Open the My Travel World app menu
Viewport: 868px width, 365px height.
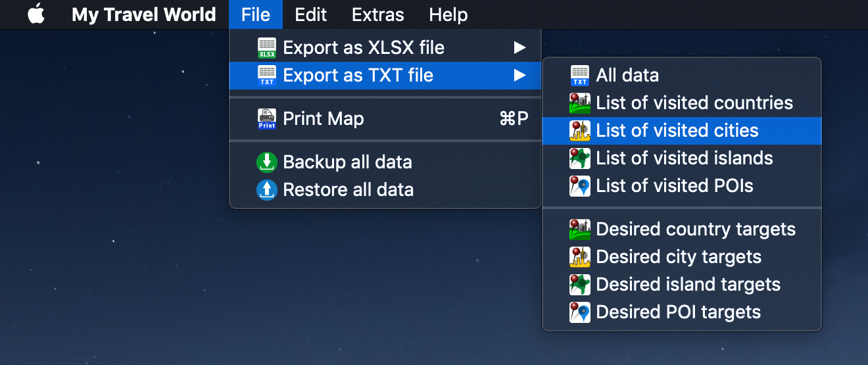click(x=144, y=14)
